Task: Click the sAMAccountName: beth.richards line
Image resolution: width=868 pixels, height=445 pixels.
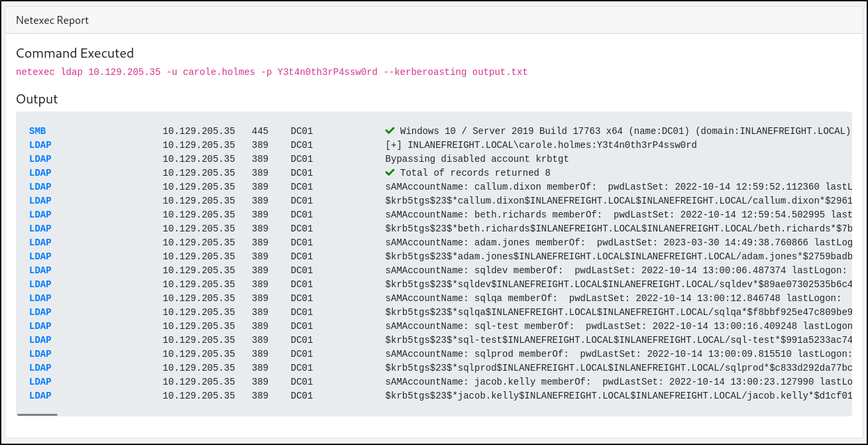Action: click(618, 215)
